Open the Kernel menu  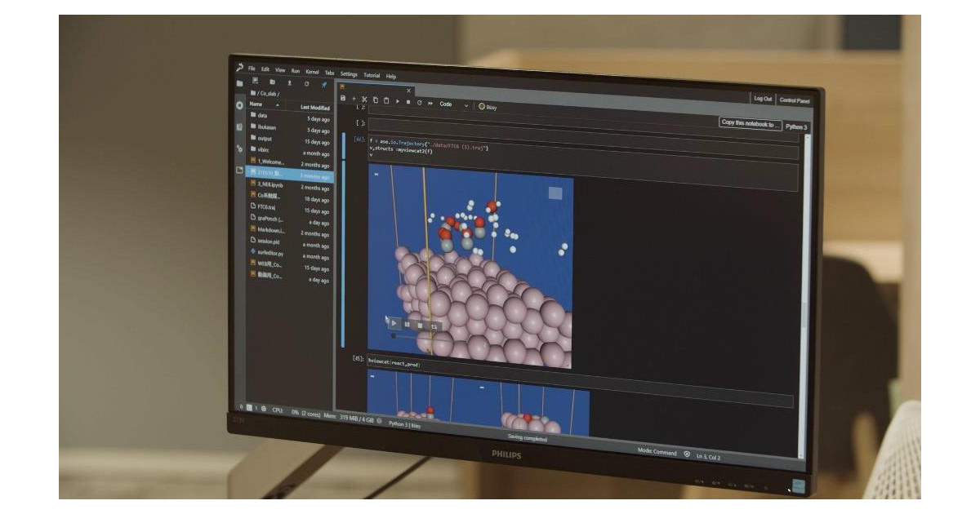pyautogui.click(x=312, y=72)
